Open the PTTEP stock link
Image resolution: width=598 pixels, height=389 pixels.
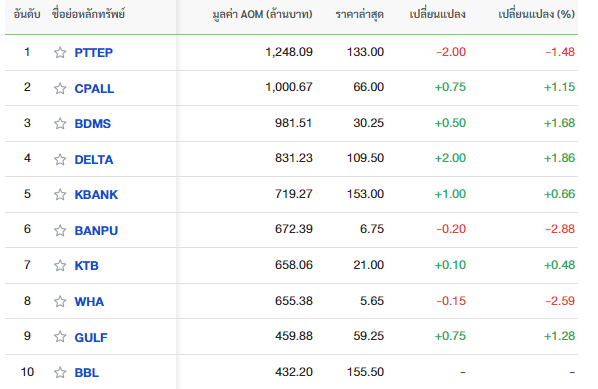(93, 53)
